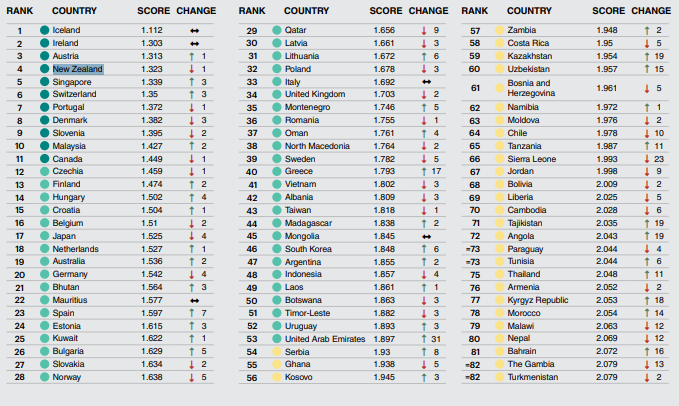Click the up arrow in Greece's row
The height and width of the screenshot is (406, 679).
click(424, 172)
